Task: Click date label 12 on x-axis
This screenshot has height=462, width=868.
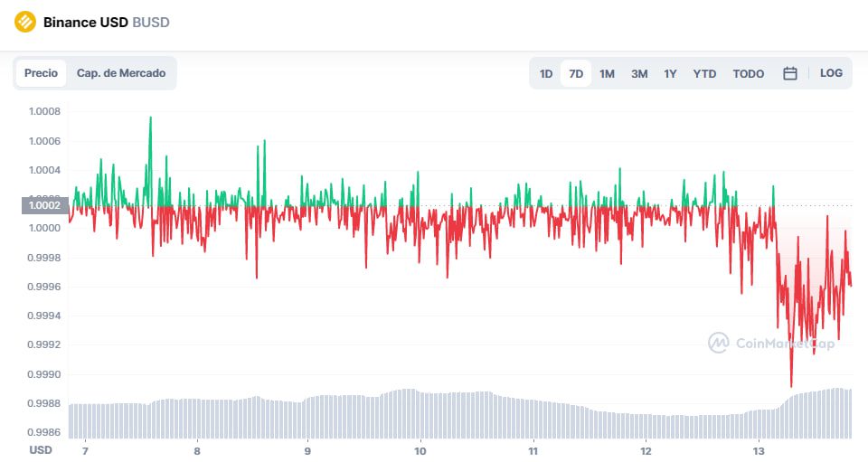Action: click(x=646, y=451)
